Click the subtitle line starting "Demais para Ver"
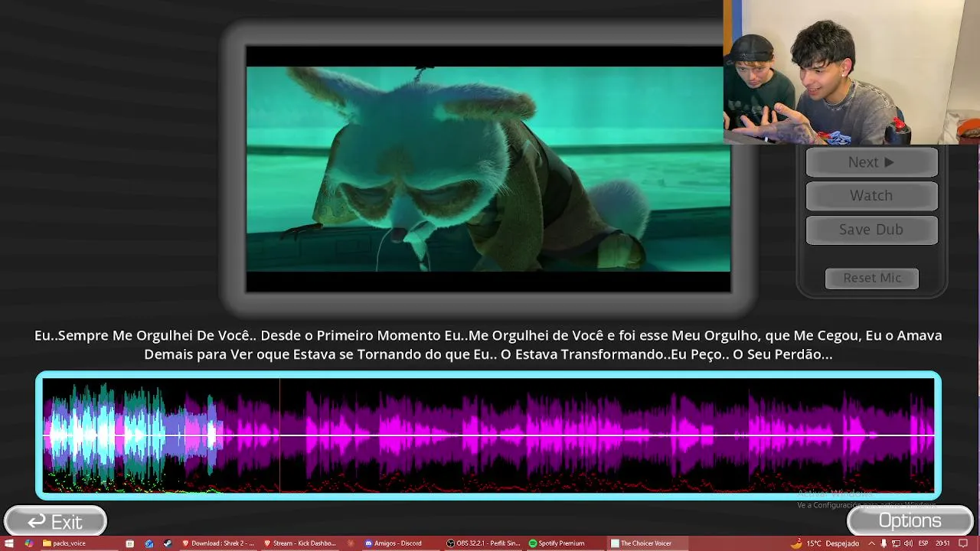Screen dimensions: 980x551 tap(488, 354)
